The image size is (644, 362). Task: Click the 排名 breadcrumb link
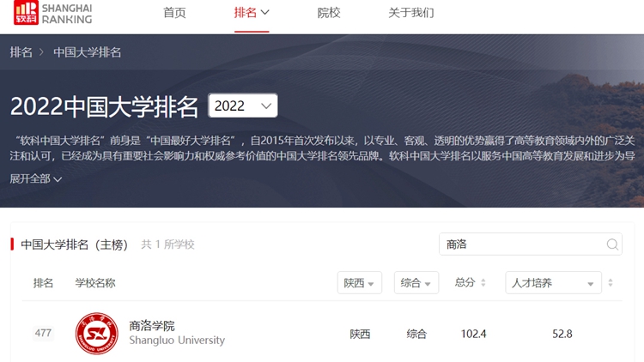coord(21,52)
